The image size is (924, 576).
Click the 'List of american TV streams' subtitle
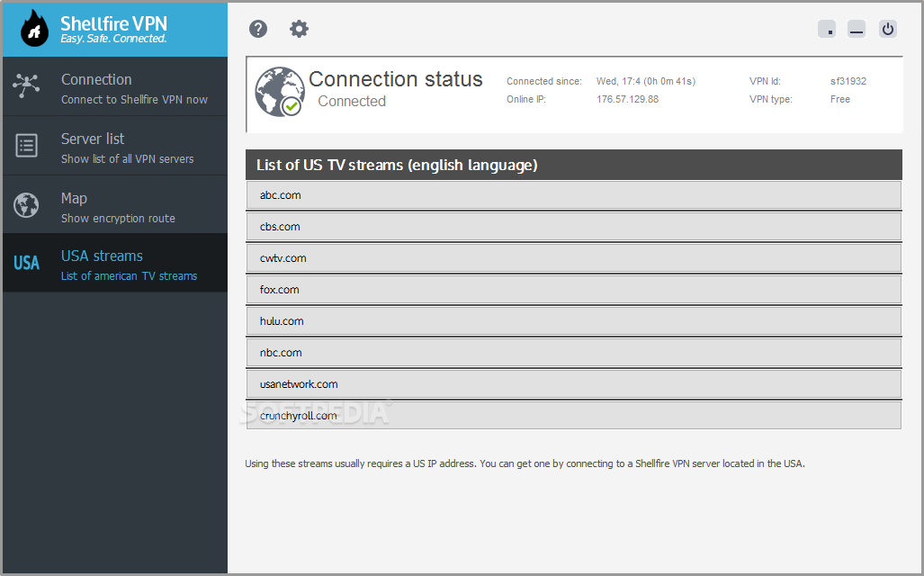[x=129, y=276]
